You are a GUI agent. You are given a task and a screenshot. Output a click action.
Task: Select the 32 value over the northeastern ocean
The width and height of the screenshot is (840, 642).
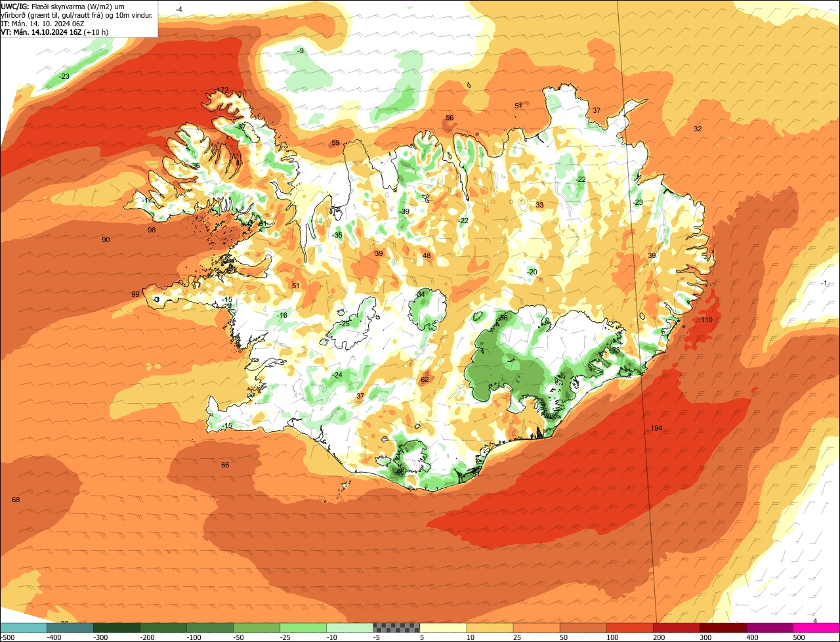point(698,129)
